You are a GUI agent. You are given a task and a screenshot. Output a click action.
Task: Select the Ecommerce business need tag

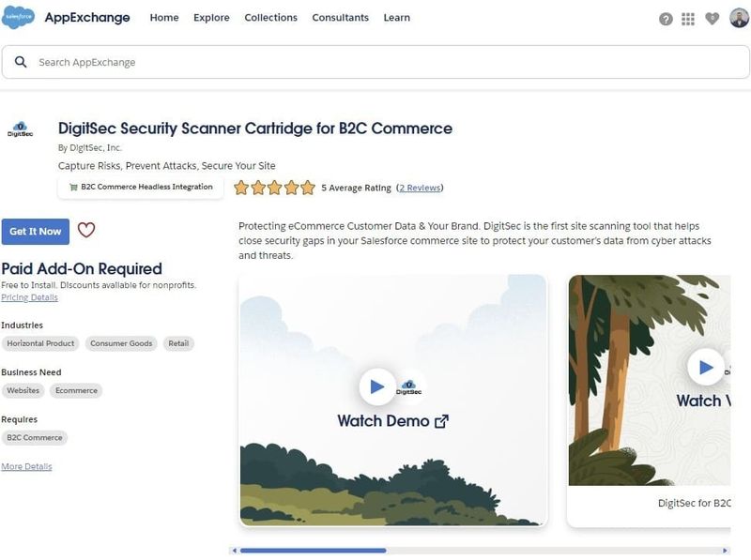tap(76, 390)
